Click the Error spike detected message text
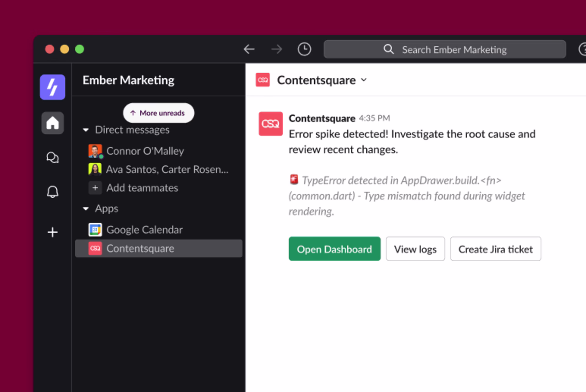Screen dimensions: 586x392 pyautogui.click(x=412, y=142)
